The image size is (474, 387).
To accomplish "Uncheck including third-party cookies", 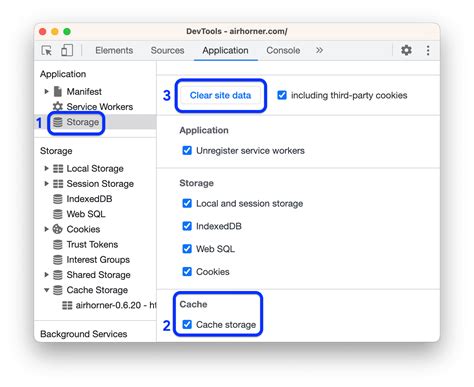I will 282,95.
